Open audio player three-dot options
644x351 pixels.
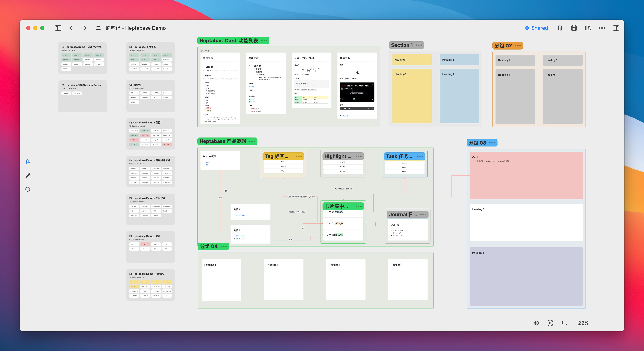[x=373, y=108]
